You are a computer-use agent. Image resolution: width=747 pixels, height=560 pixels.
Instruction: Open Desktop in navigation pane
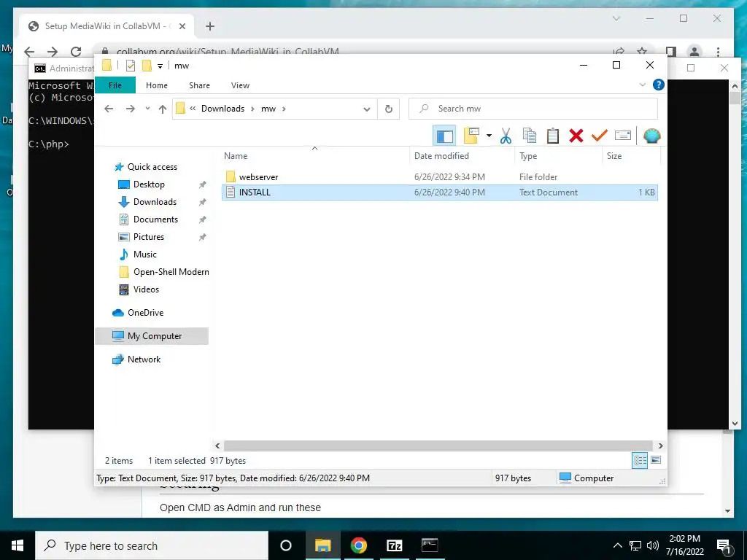click(x=149, y=184)
